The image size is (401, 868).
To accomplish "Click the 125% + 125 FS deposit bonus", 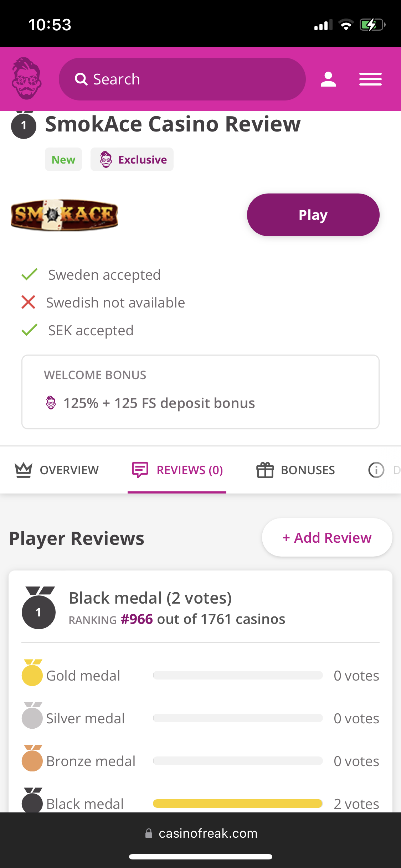I will click(159, 403).
